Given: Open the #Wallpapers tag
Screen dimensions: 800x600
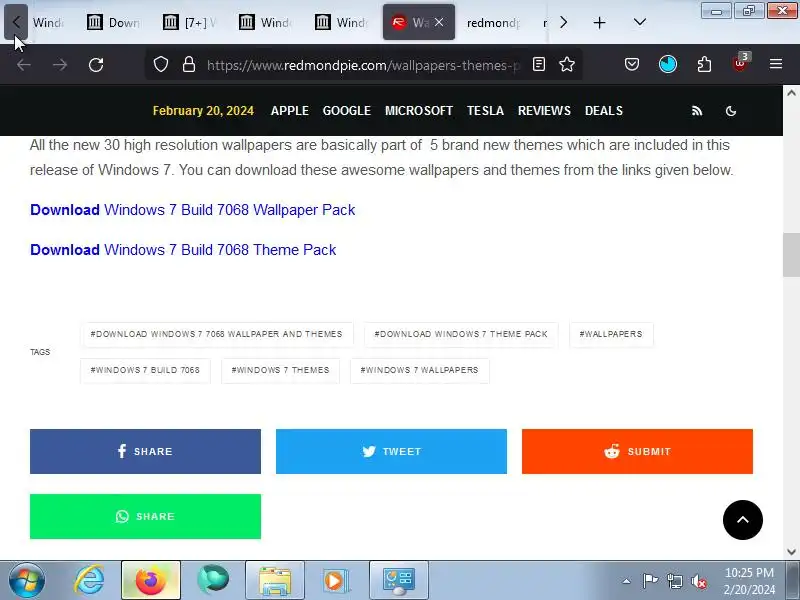Looking at the screenshot, I should pyautogui.click(x=611, y=334).
